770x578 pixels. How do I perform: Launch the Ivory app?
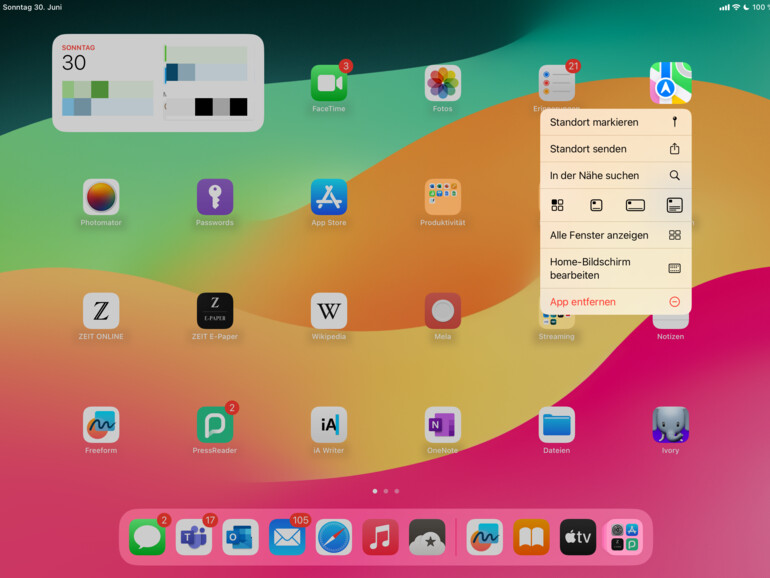[x=670, y=425]
